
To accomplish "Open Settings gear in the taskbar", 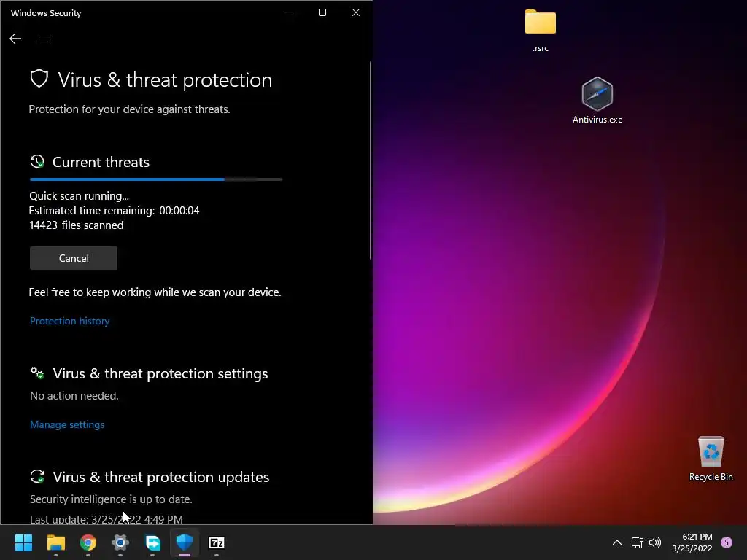I will pyautogui.click(x=120, y=542).
